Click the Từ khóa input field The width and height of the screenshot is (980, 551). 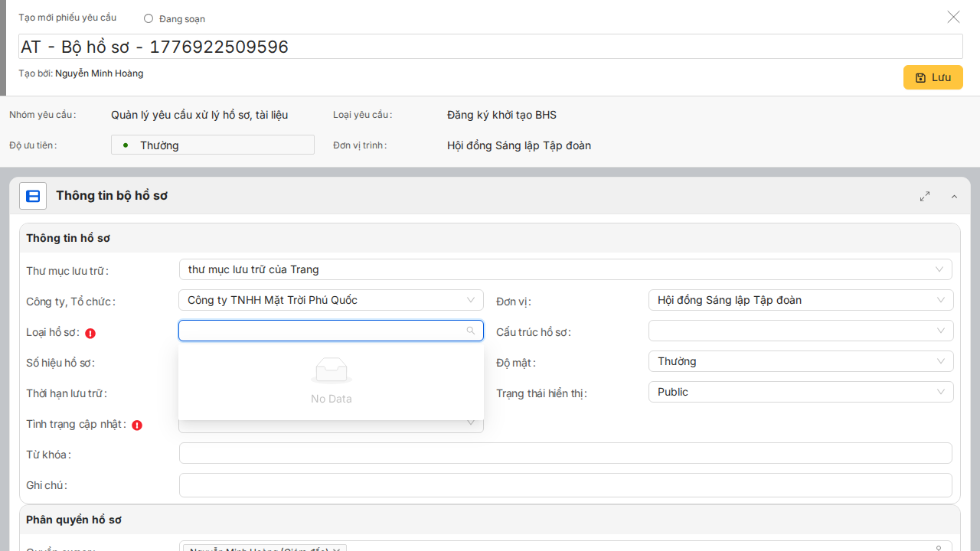[x=565, y=453]
